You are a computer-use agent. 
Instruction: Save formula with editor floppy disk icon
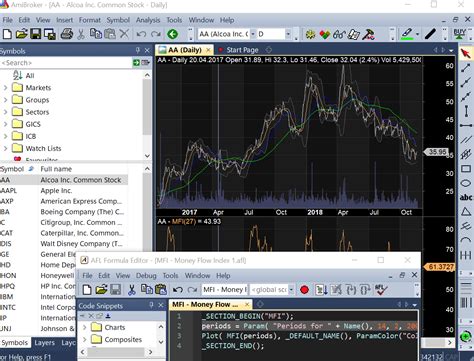pyautogui.click(x=115, y=290)
